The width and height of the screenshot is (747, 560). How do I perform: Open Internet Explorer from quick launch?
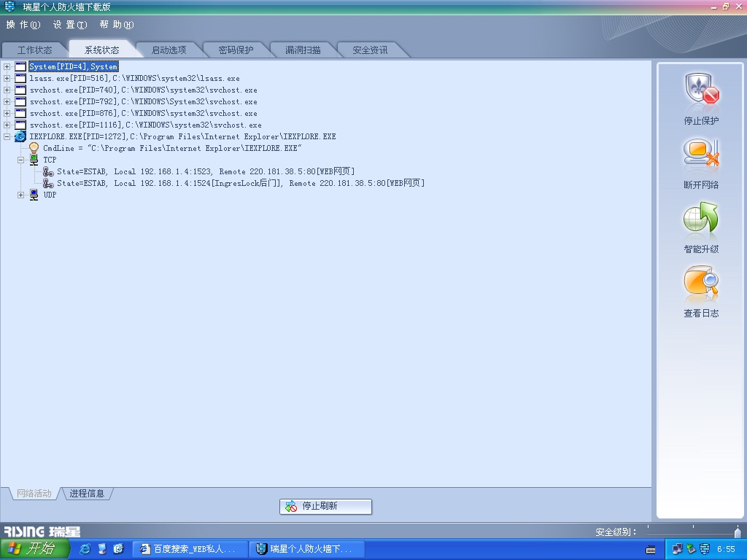(85, 549)
